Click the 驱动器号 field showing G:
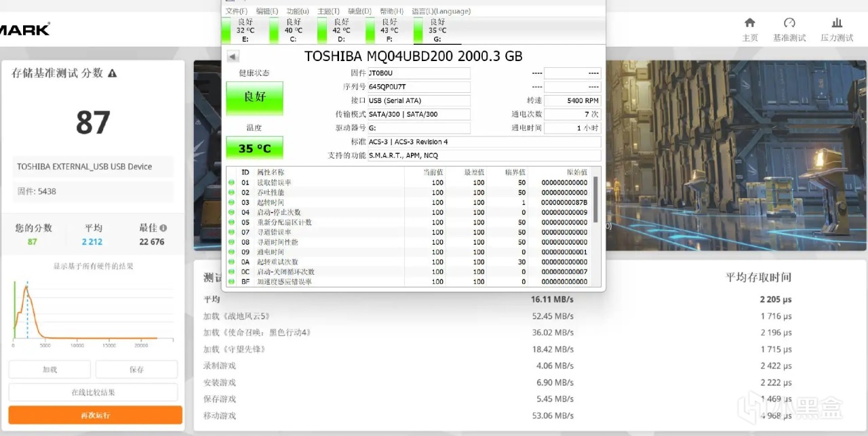Viewport: 868px width, 436px height. pos(418,127)
